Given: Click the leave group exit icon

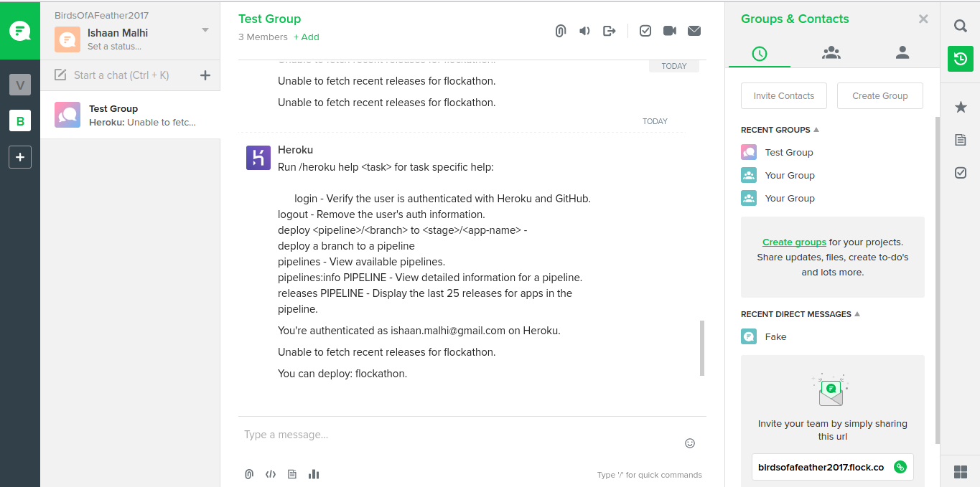Looking at the screenshot, I should (x=610, y=31).
